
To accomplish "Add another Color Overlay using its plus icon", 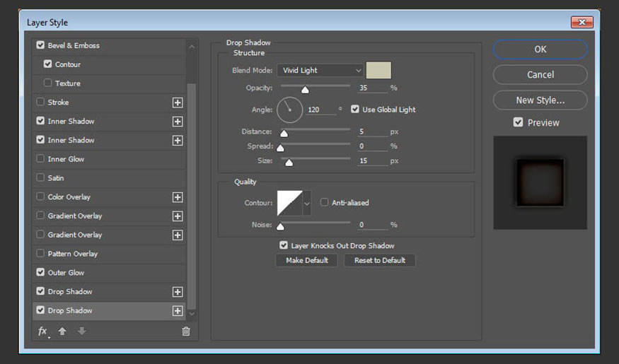I will click(178, 197).
